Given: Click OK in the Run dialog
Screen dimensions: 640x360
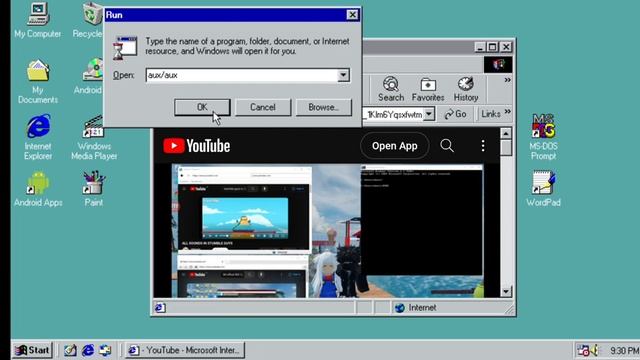Looking at the screenshot, I should 202,107.
